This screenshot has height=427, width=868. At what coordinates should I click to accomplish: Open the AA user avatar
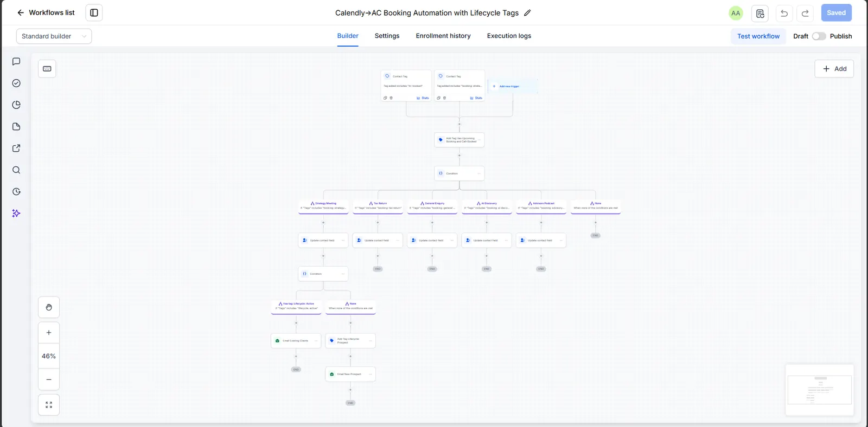736,13
